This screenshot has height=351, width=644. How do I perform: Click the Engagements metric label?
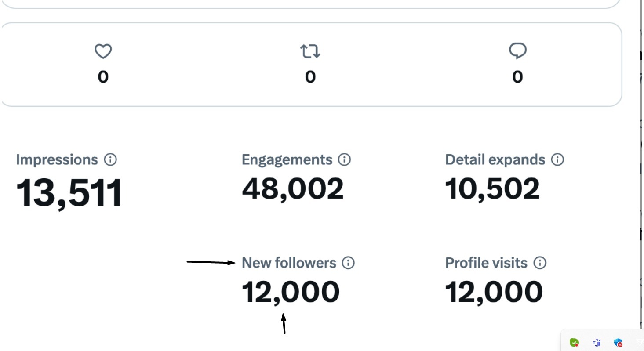(x=287, y=160)
